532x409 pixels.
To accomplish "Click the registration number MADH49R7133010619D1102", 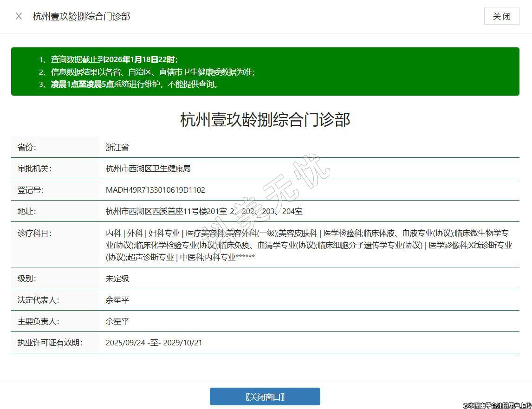I will click(x=156, y=190).
